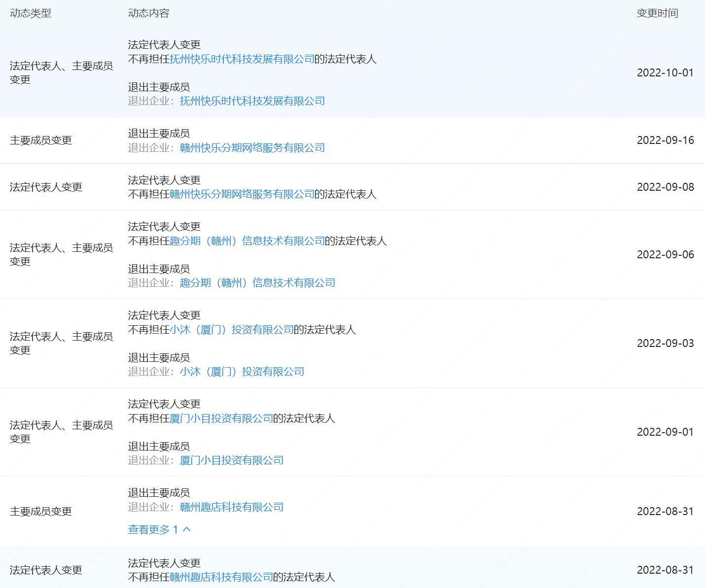Select the date 2022-09-16

[x=665, y=140]
